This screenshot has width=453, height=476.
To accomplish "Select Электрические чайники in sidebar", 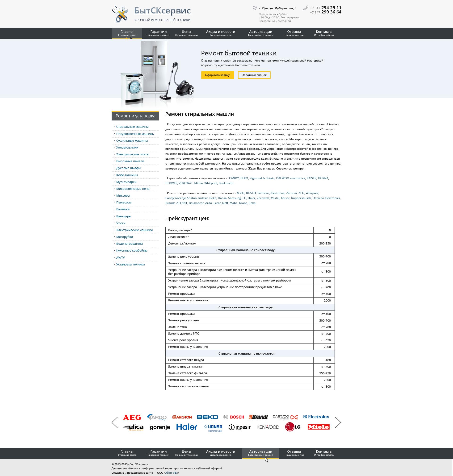I will [x=134, y=230].
